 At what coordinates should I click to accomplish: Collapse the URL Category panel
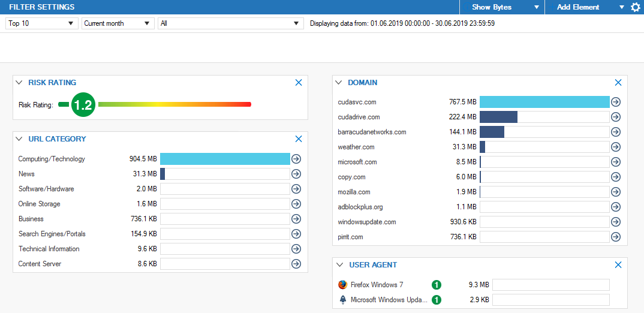19,139
